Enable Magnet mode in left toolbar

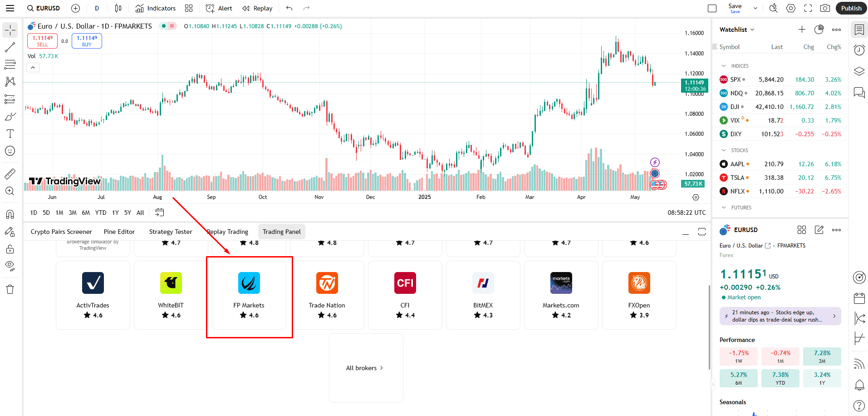(x=10, y=213)
